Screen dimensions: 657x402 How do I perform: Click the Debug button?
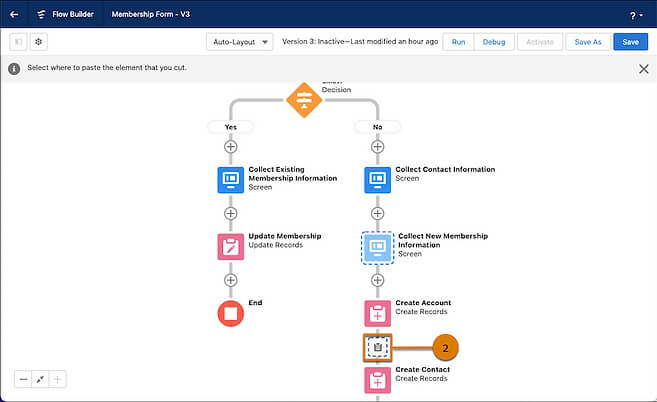coord(494,42)
